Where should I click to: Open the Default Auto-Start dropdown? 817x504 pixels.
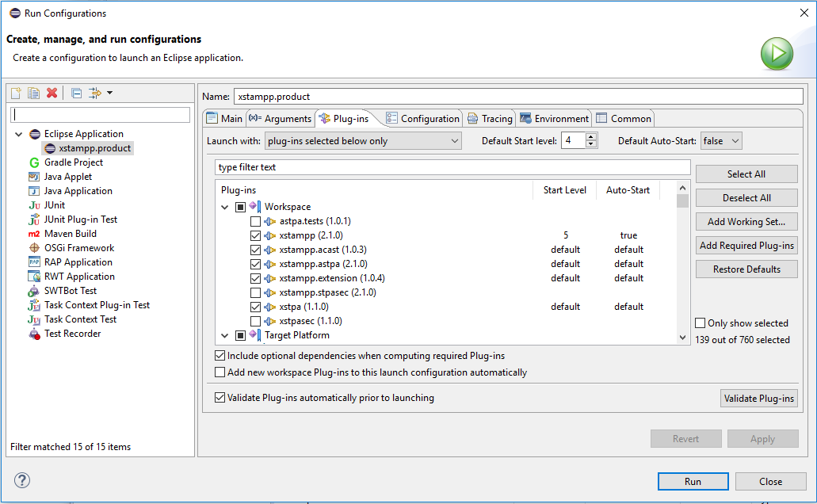click(721, 141)
